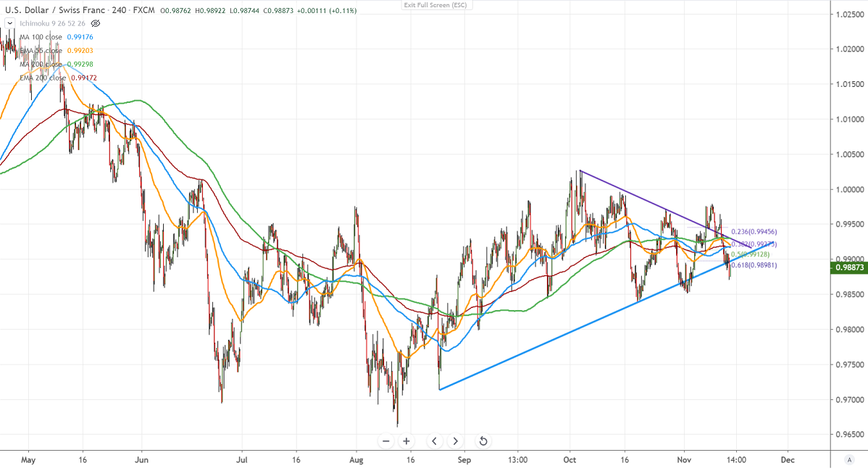Select the EMA 55 close legend
The height and width of the screenshot is (471, 868).
coord(41,51)
